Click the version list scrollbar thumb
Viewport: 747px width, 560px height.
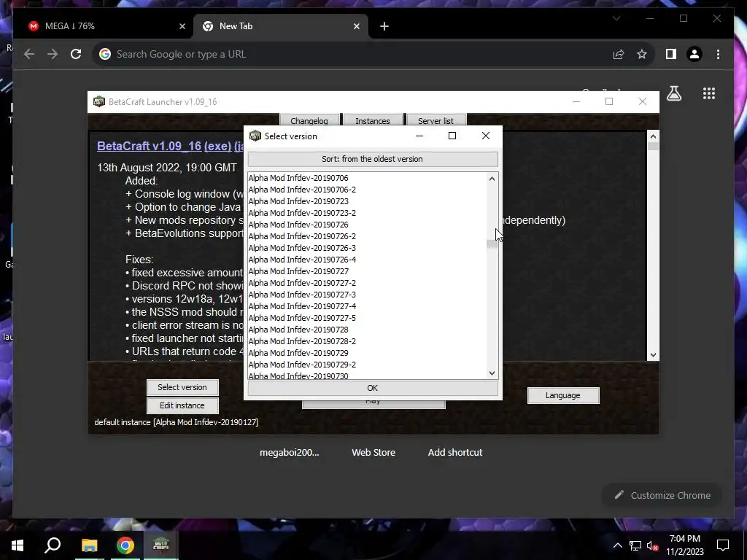[492, 244]
